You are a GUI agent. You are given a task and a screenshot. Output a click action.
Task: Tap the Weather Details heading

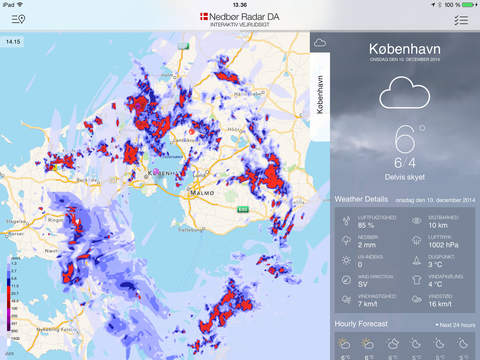(361, 199)
